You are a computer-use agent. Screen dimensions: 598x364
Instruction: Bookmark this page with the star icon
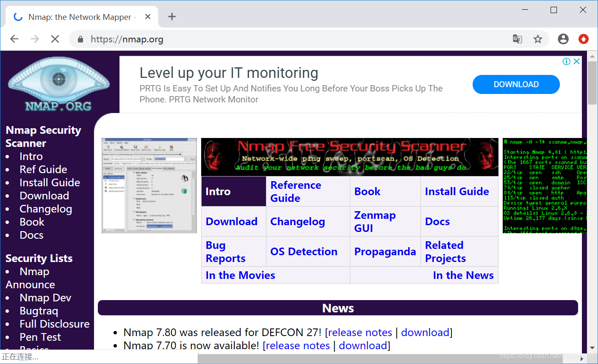click(x=538, y=39)
